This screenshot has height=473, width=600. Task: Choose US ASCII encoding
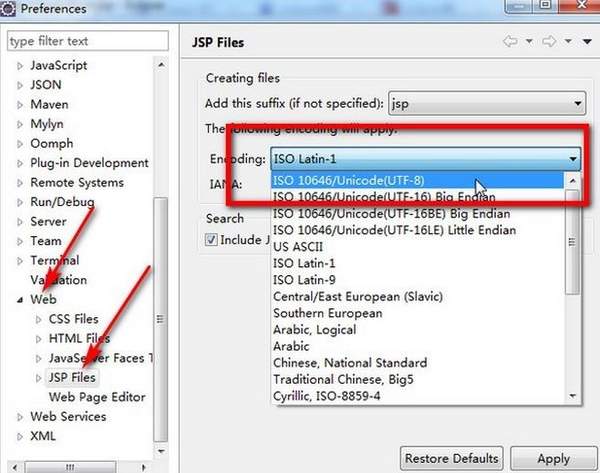point(298,247)
